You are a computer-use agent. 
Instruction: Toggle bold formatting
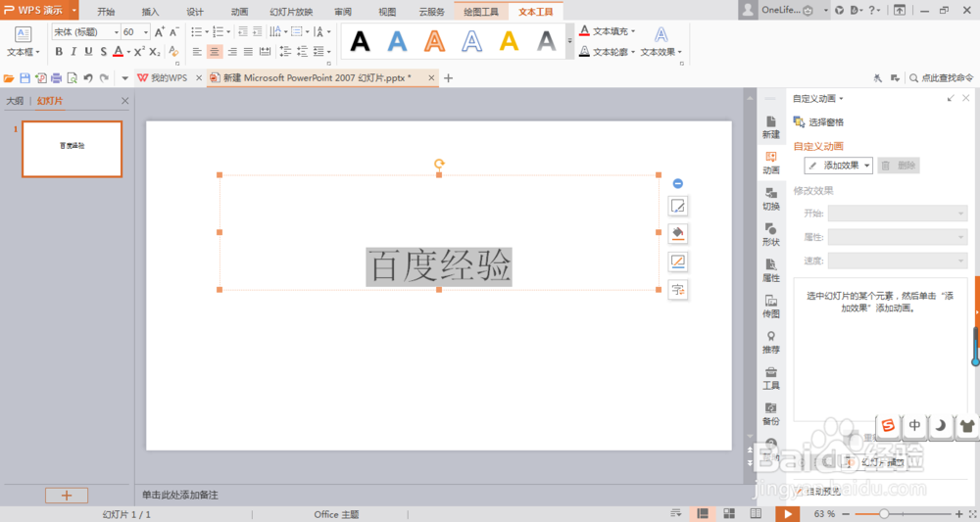pyautogui.click(x=59, y=52)
